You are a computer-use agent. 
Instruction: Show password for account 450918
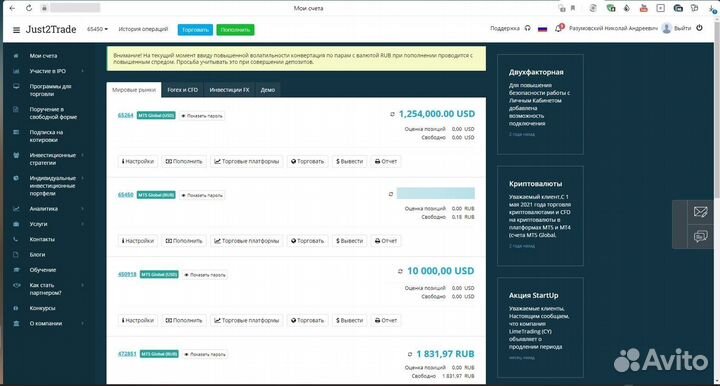click(x=205, y=274)
